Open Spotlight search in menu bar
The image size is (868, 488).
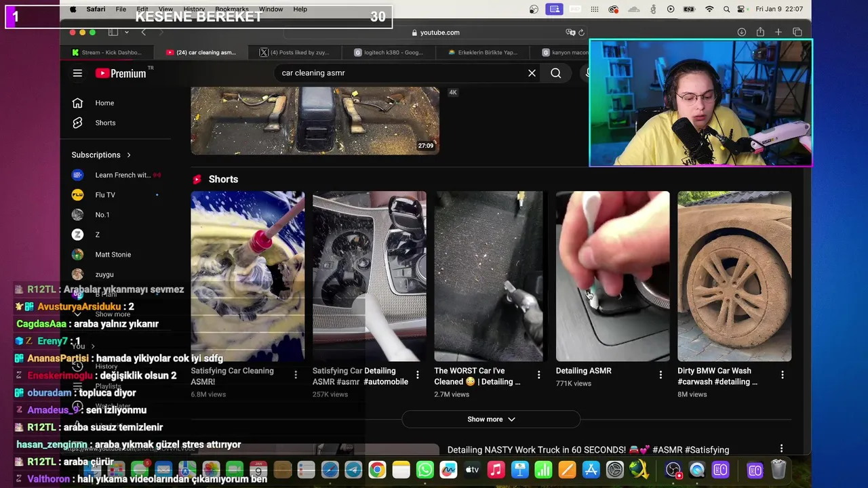click(x=727, y=9)
